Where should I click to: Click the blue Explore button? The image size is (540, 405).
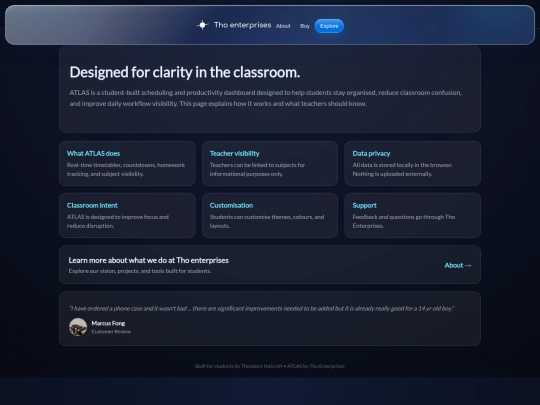(329, 26)
